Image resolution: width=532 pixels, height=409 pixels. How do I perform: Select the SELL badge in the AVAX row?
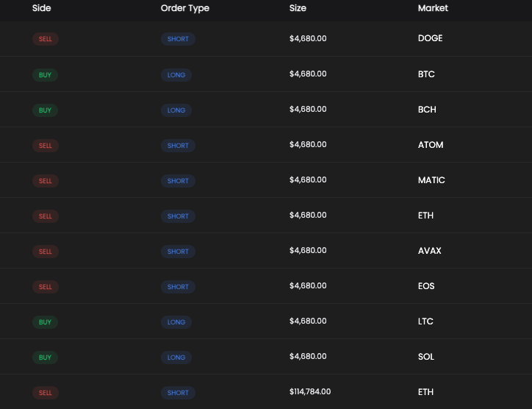tap(46, 252)
